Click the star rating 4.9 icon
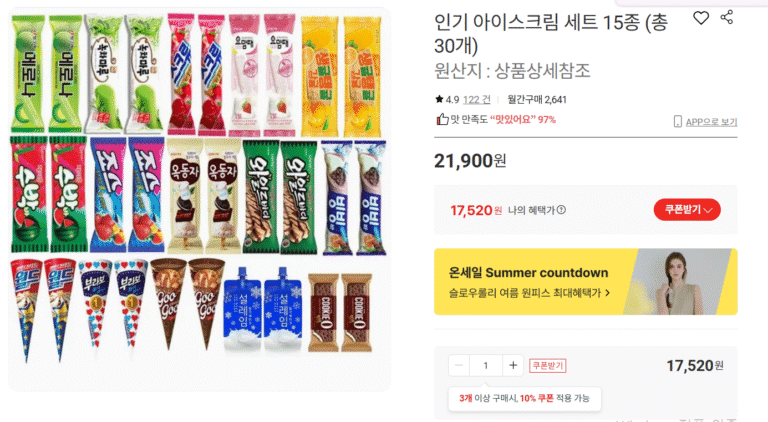Viewport: 768px width, 422px height. coord(439,99)
